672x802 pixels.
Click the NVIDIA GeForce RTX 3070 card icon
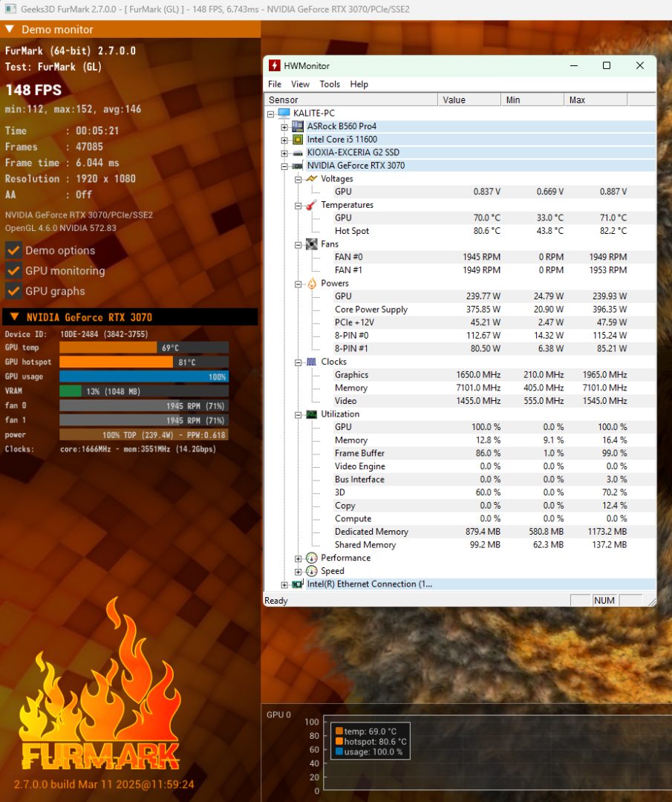[x=298, y=166]
